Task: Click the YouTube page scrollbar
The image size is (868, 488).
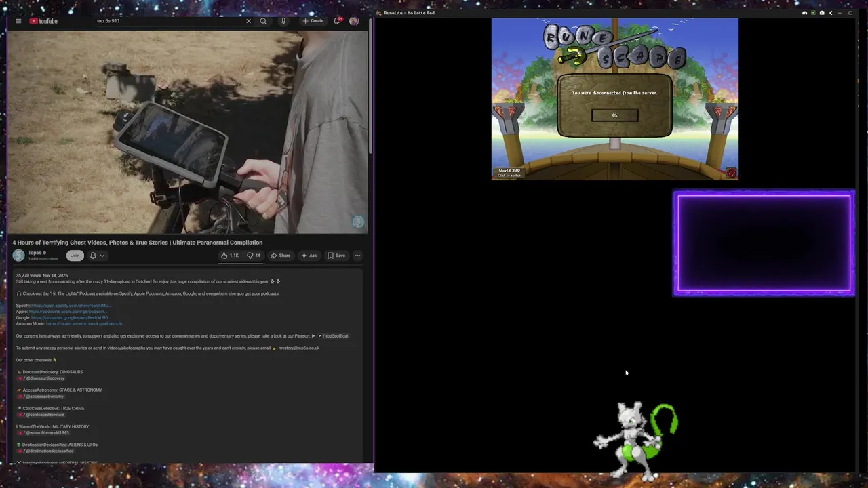Action: pyautogui.click(x=371, y=87)
